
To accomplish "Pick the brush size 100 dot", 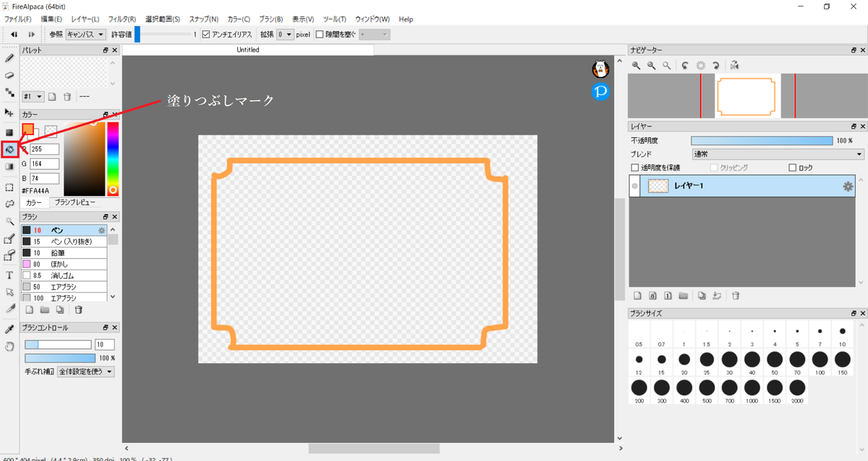I will pyautogui.click(x=820, y=359).
